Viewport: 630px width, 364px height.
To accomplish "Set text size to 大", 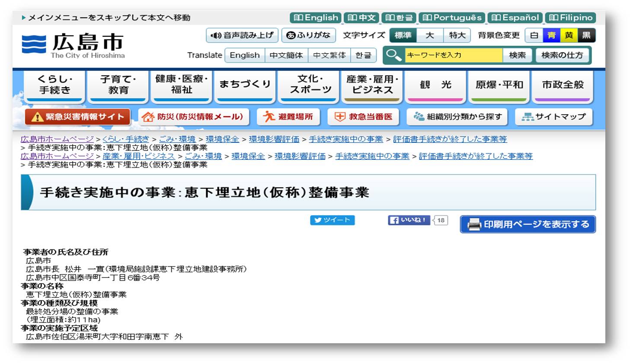I will tap(430, 35).
